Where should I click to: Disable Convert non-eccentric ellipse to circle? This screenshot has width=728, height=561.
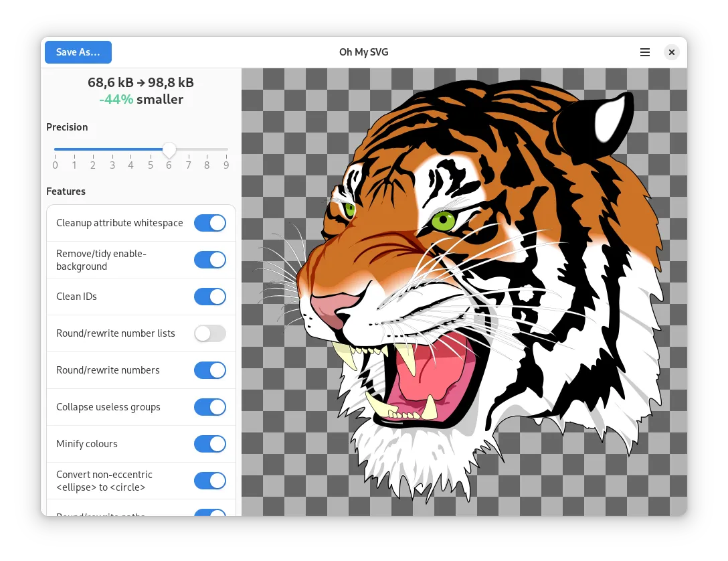[x=210, y=481]
